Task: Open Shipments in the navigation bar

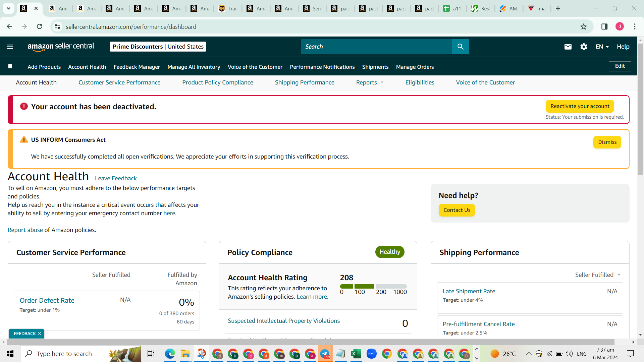Action: (x=375, y=67)
